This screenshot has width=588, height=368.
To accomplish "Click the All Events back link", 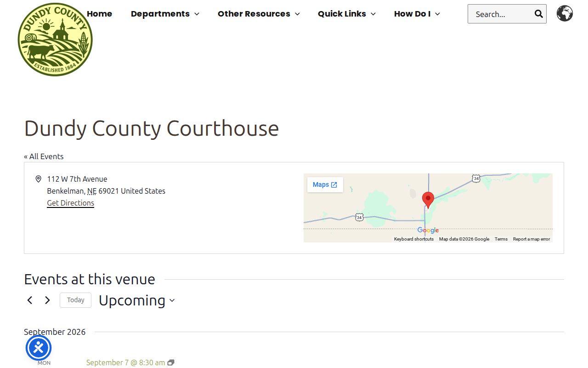I will click(44, 156).
